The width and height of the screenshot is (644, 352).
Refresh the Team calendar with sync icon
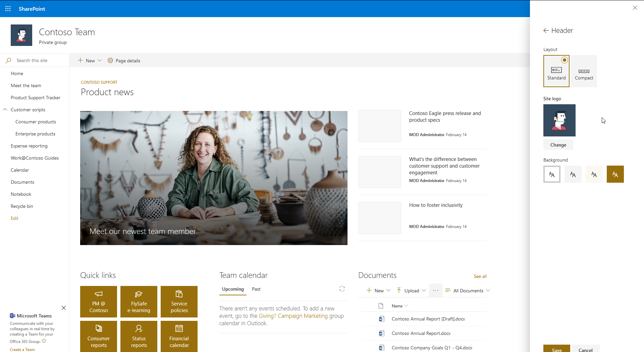coord(342,289)
